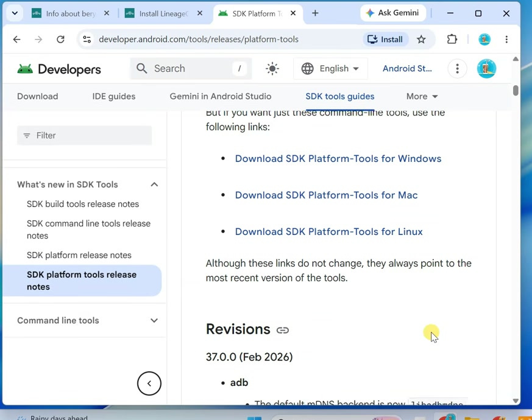Click the sidebar Filter field
Viewport: 532px width, 420px height.
pos(85,136)
